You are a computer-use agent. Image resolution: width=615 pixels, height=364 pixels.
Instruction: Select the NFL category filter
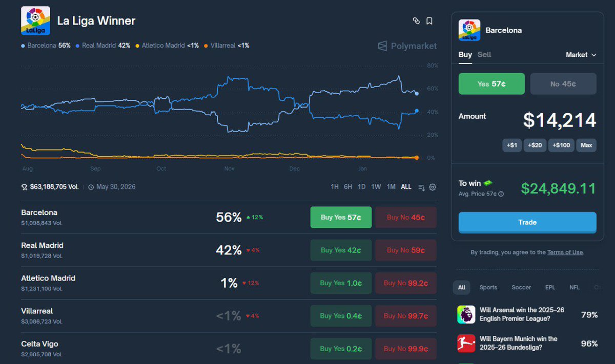575,287
